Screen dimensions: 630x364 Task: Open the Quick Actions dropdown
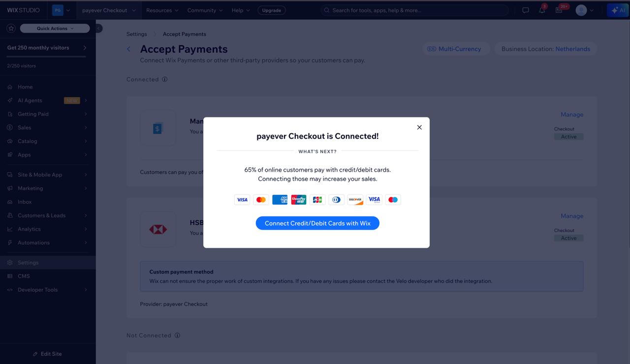click(x=55, y=29)
